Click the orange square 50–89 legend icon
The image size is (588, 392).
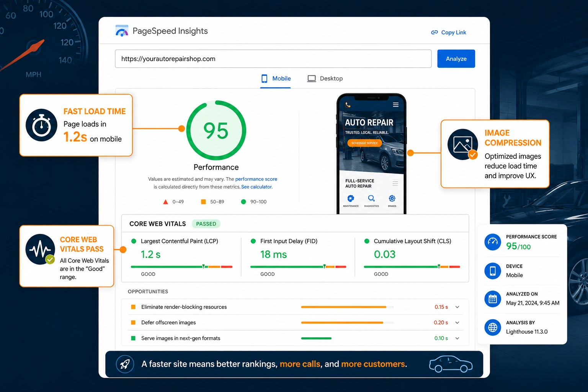coord(203,202)
